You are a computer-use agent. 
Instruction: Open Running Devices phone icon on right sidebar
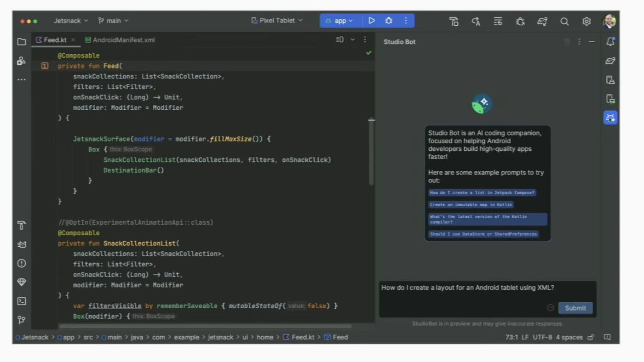coord(610,99)
